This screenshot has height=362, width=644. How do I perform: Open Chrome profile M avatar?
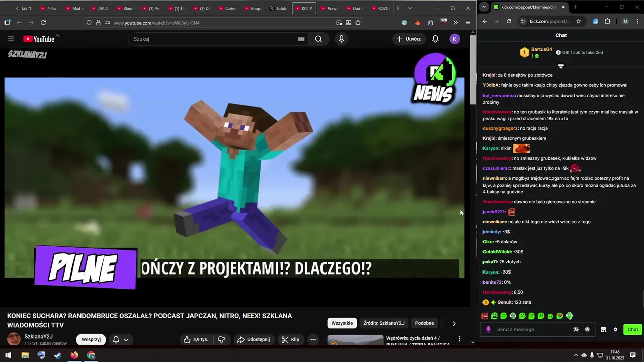(625, 21)
